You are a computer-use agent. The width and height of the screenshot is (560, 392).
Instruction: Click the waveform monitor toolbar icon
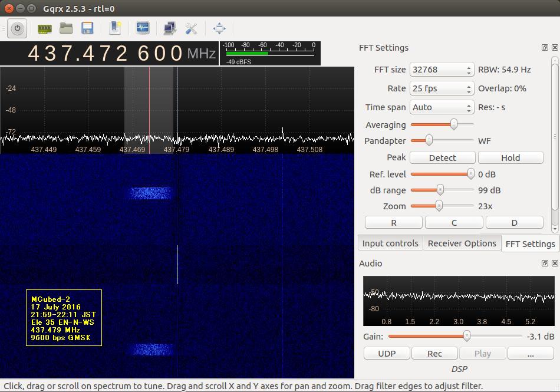(143, 28)
